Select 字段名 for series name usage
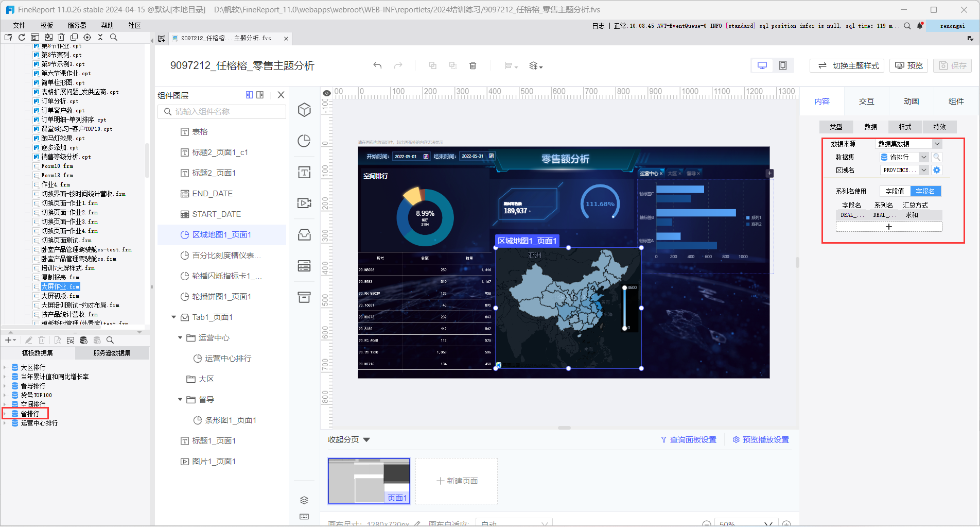The image size is (980, 527). pos(925,191)
